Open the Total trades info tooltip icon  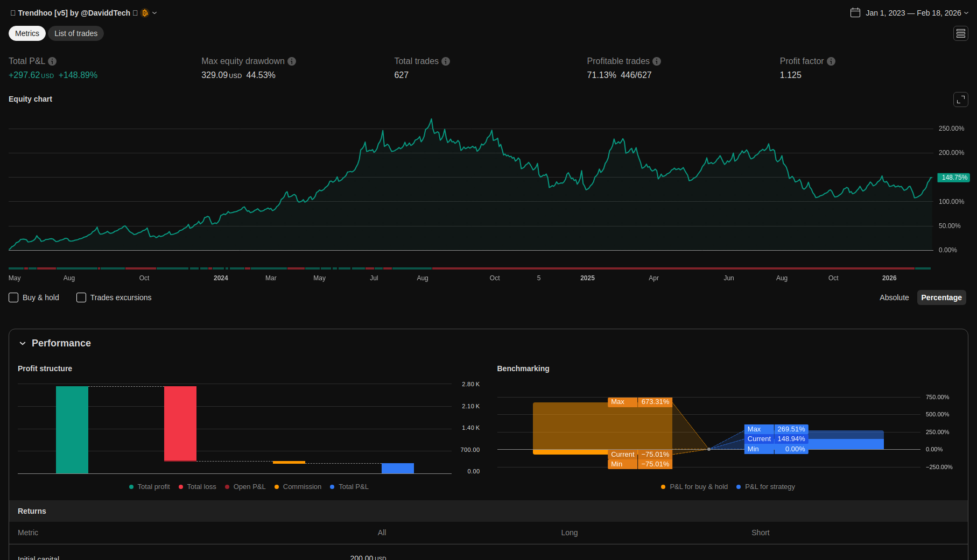tap(446, 61)
